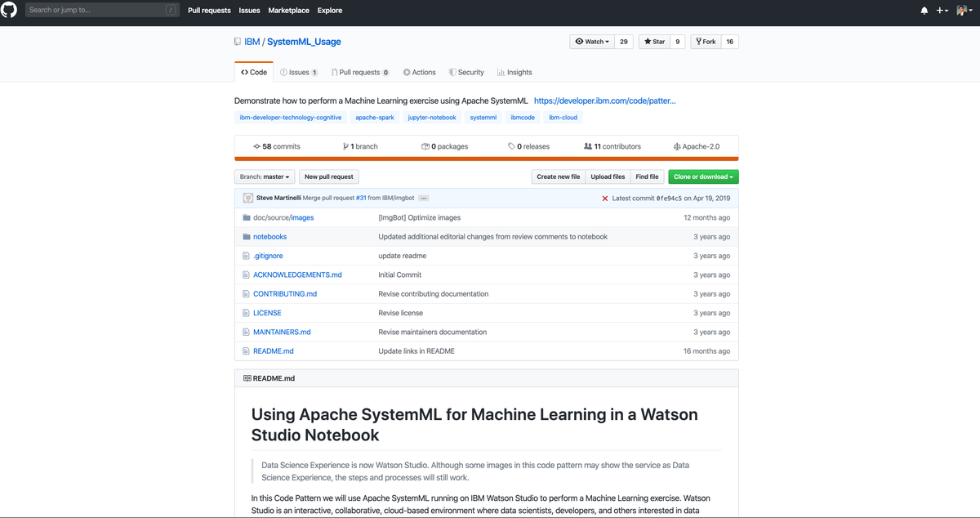This screenshot has width=980, height=518.
Task: Open doc/source/images folder
Action: 283,217
